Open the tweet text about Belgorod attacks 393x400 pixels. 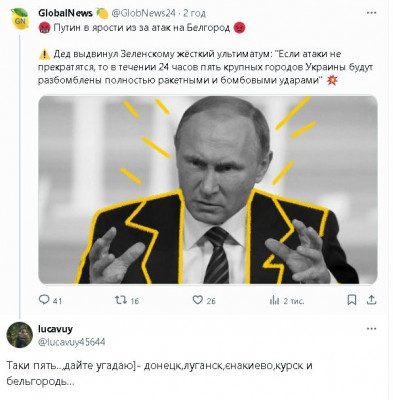[x=142, y=28]
